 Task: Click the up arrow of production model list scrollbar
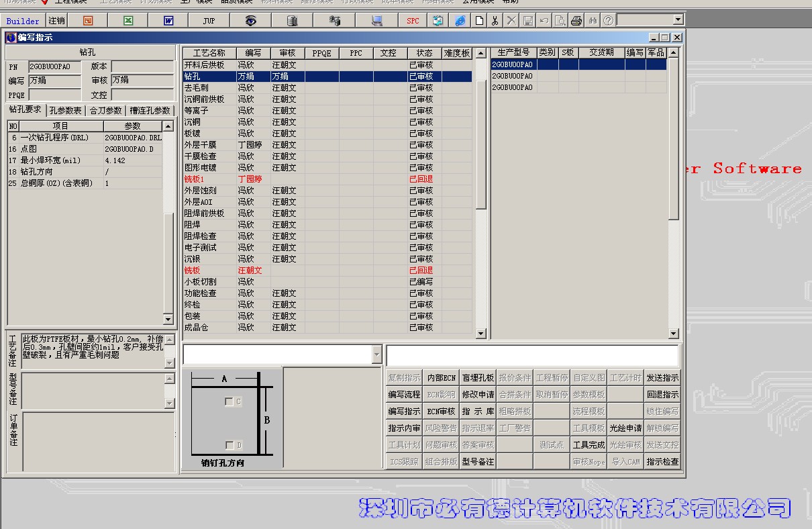click(x=674, y=52)
